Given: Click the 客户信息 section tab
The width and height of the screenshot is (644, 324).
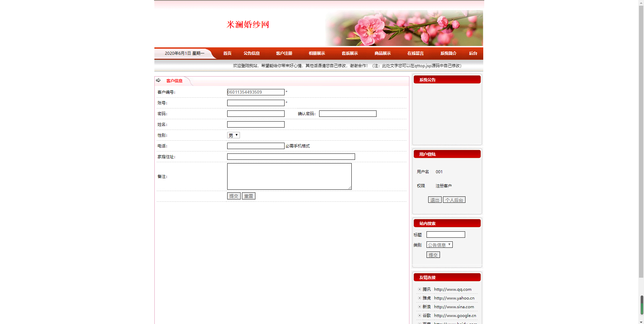Looking at the screenshot, I should pyautogui.click(x=175, y=81).
